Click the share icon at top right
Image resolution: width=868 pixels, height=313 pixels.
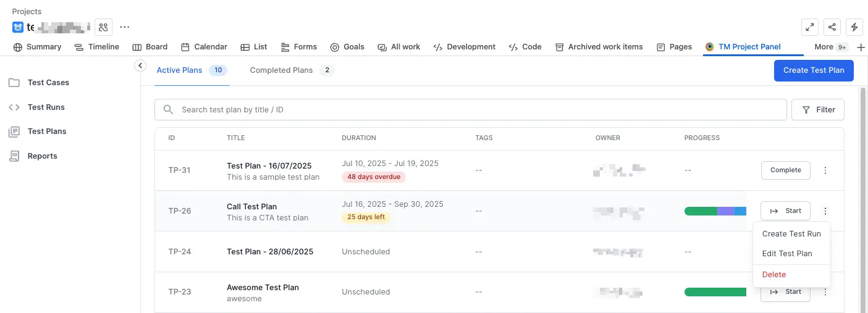point(832,27)
